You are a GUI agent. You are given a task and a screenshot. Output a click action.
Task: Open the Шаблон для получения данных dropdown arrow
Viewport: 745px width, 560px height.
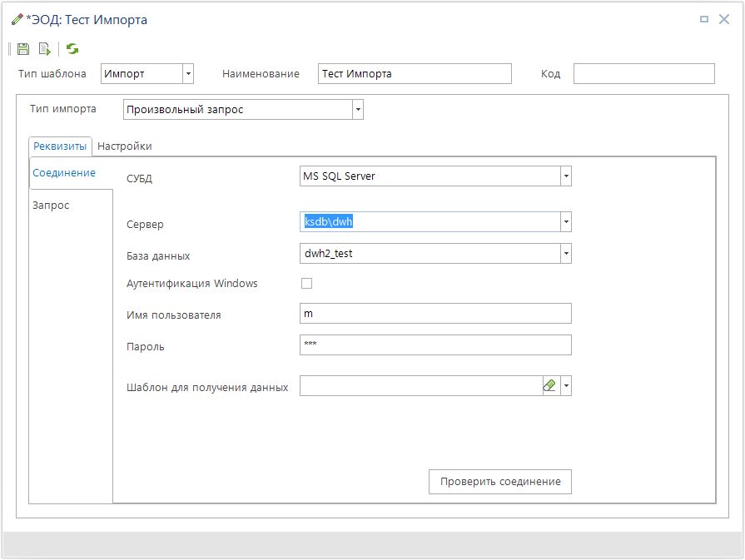(566, 386)
